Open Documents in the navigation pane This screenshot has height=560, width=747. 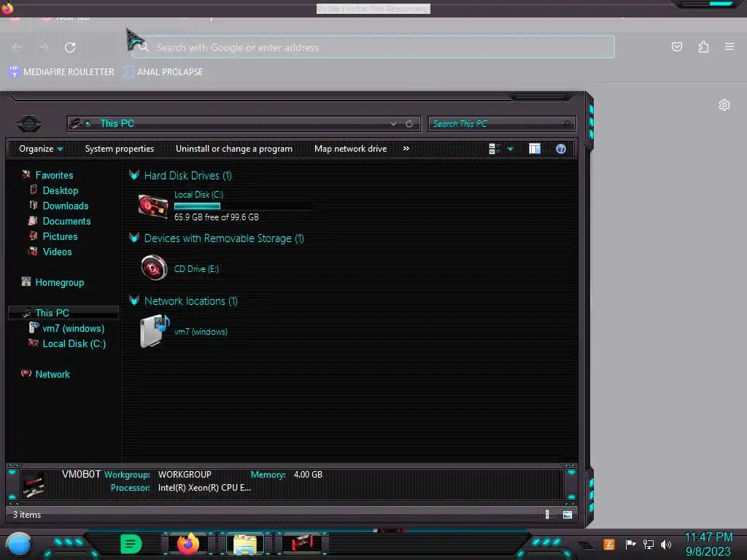point(66,221)
